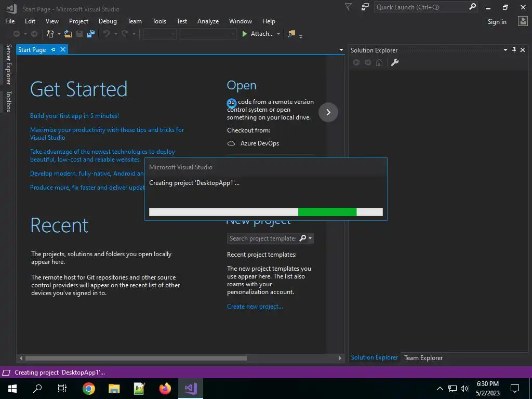The width and height of the screenshot is (532, 399).
Task: Open Google Chrome from the taskbar
Action: coord(88,389)
